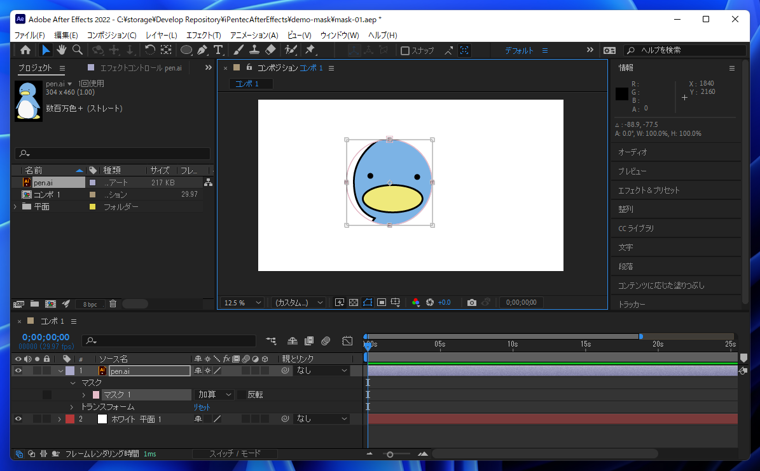Select the Pen tool in toolbar
760x471 pixels.
202,50
